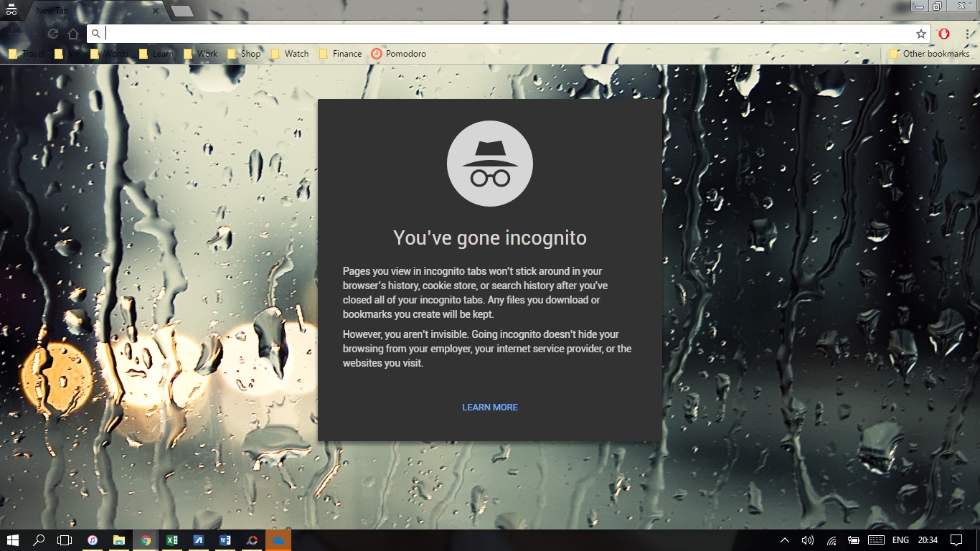Screen dimensions: 980x551
Task: Go to the home page via the house icon
Action: pyautogui.click(x=73, y=34)
